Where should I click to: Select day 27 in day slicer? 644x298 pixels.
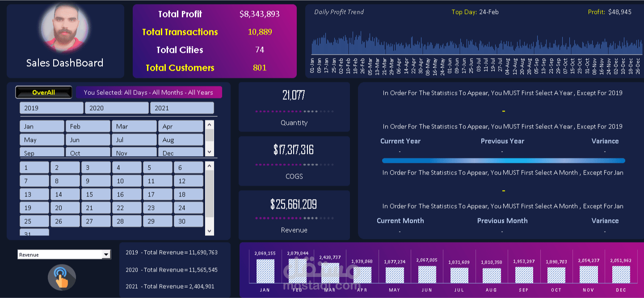96,221
